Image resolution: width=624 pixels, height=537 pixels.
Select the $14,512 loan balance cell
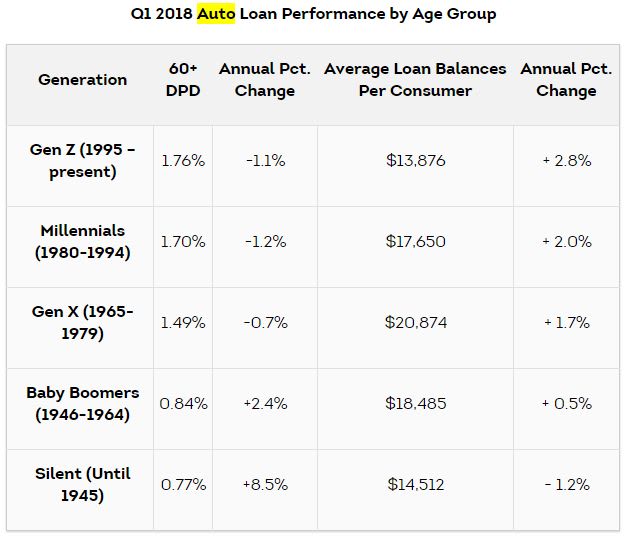[x=415, y=484]
